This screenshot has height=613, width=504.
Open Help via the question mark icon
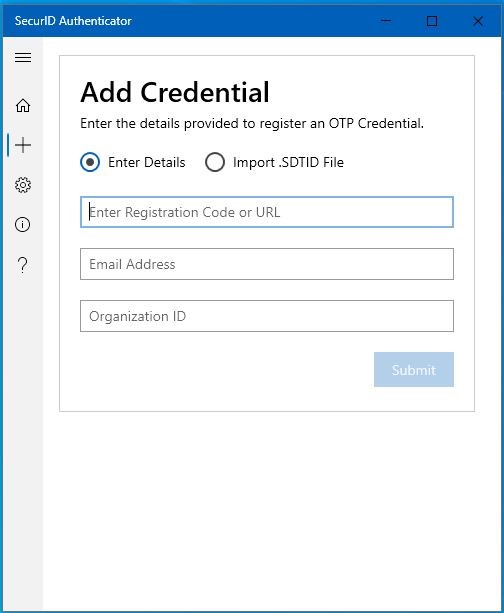point(23,265)
